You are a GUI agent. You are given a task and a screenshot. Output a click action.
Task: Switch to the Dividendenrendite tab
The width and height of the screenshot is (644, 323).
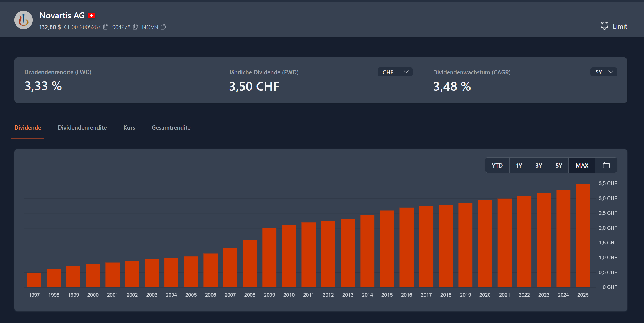click(82, 128)
